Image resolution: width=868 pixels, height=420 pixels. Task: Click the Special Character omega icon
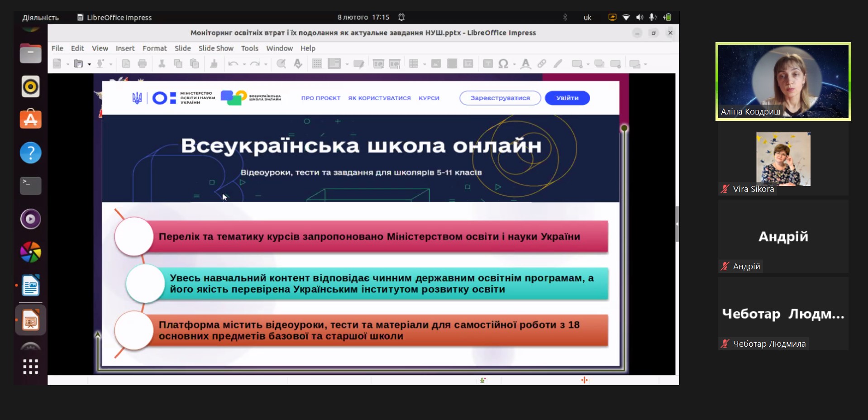point(503,64)
